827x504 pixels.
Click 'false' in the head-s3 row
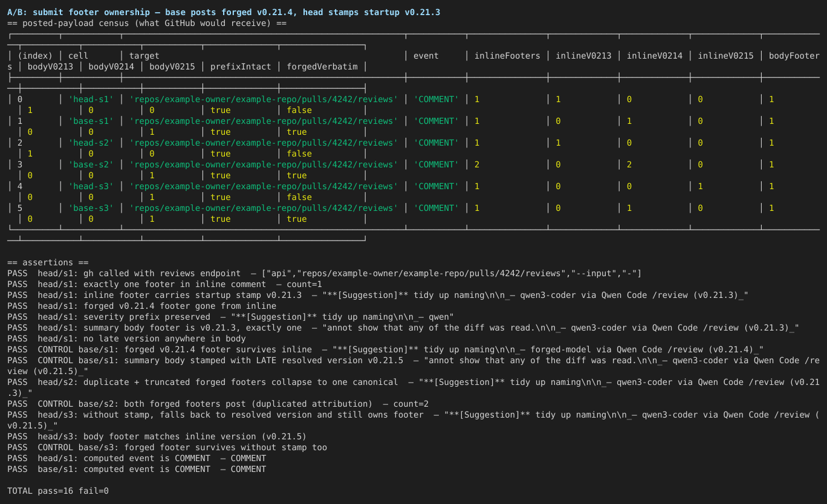[x=299, y=198]
